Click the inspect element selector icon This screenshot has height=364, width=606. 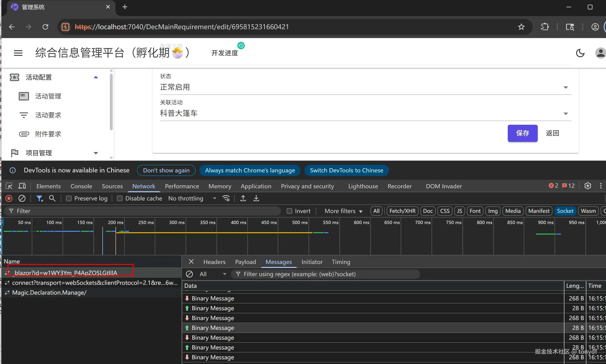point(9,186)
